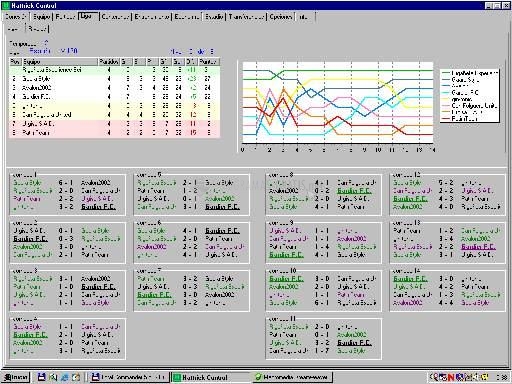Click the Pos column header in standings
This screenshot has width=512, height=384.
click(x=15, y=62)
